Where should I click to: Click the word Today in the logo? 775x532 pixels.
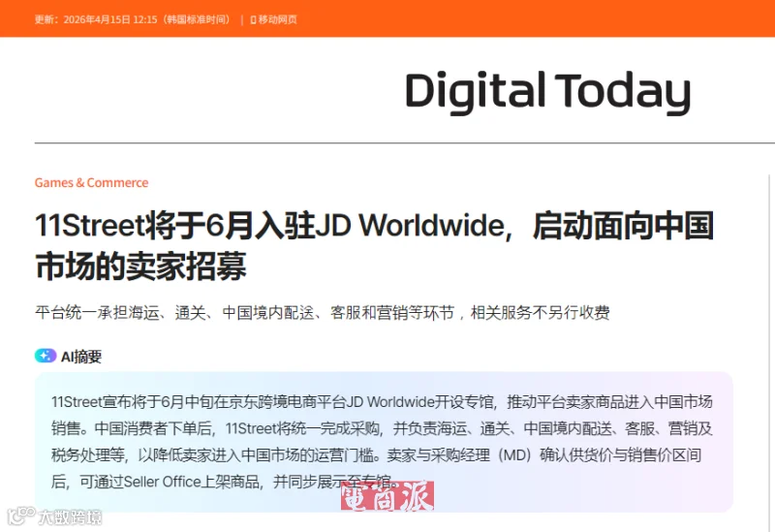click(622, 92)
